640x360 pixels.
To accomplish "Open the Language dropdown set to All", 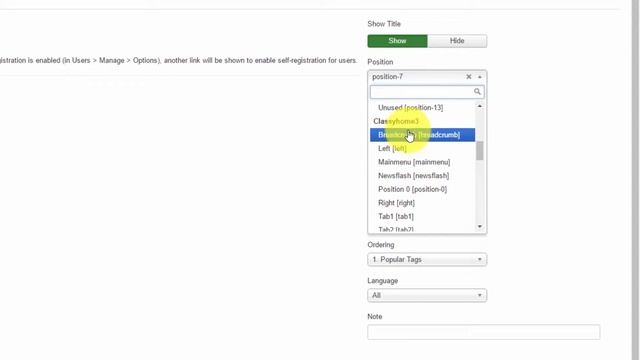I will click(427, 296).
